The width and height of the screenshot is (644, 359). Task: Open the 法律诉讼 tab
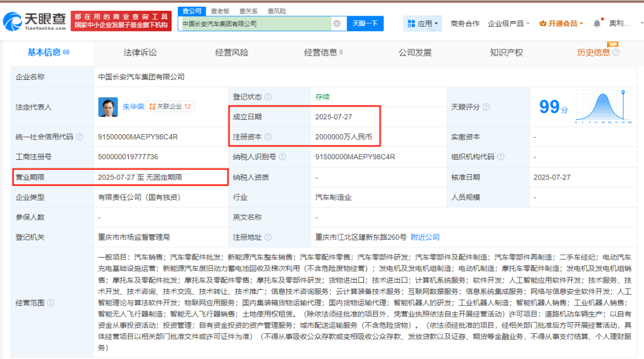click(140, 52)
